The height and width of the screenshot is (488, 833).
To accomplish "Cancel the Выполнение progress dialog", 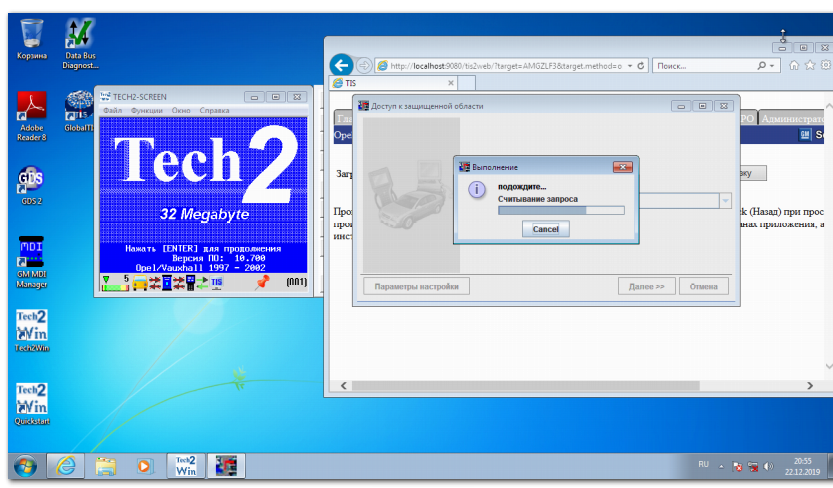I will pos(546,229).
